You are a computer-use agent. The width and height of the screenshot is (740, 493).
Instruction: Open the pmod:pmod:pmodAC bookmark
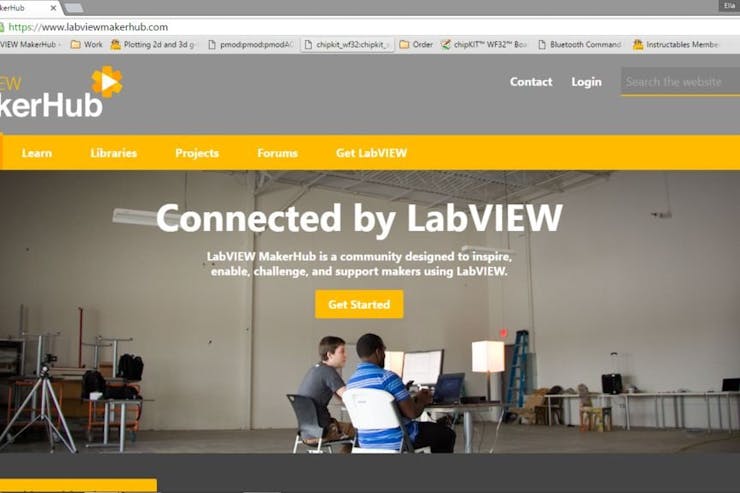coord(251,44)
